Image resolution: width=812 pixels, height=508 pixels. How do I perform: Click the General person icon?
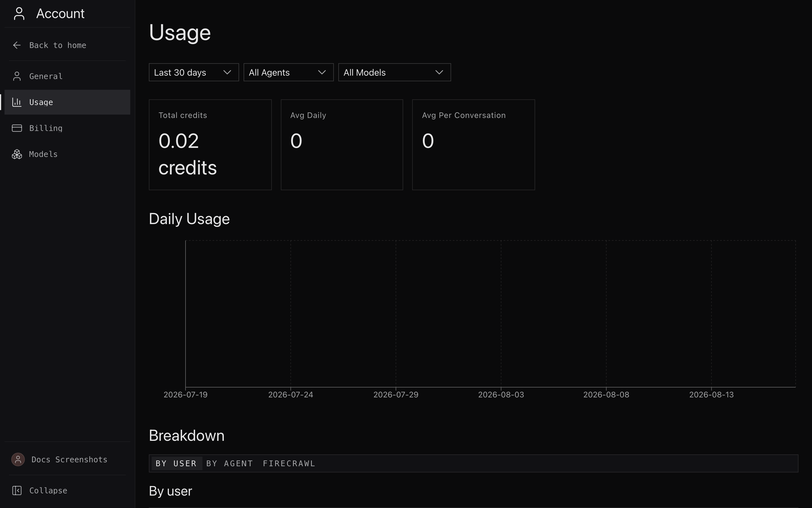[17, 76]
